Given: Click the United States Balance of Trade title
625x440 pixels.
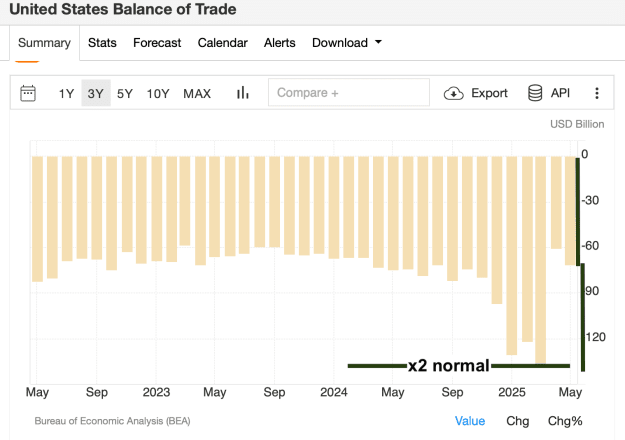Looking at the screenshot, I should click(x=123, y=9).
